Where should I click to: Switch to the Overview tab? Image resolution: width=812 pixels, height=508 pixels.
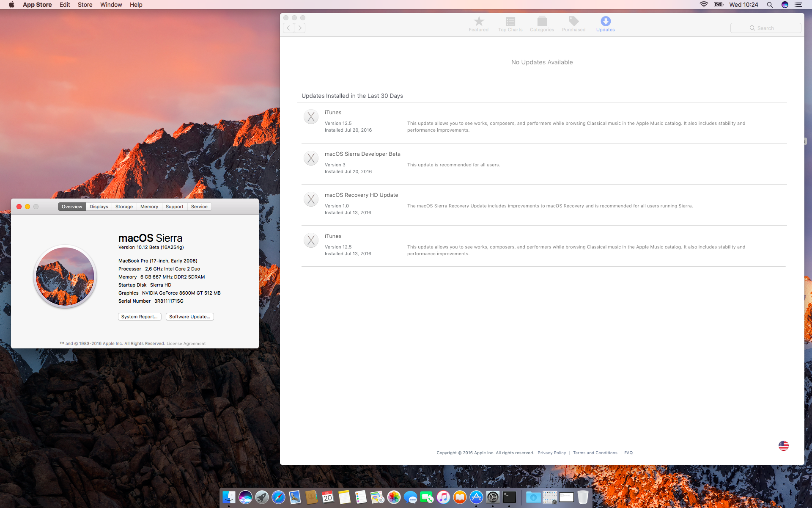(x=72, y=207)
